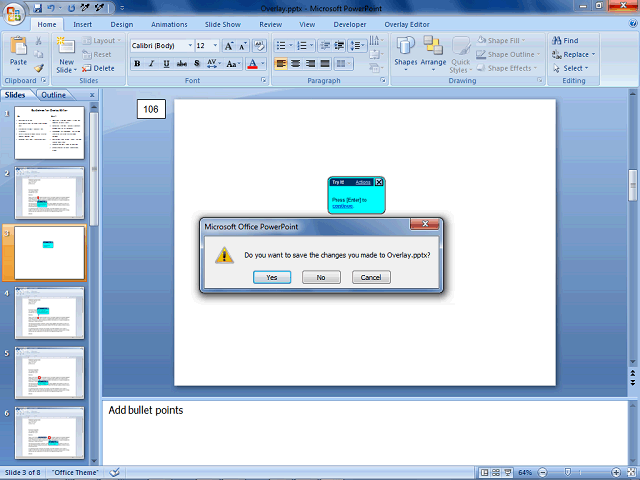640x480 pixels.
Task: Open the font color swatch button
Action: coord(252,64)
